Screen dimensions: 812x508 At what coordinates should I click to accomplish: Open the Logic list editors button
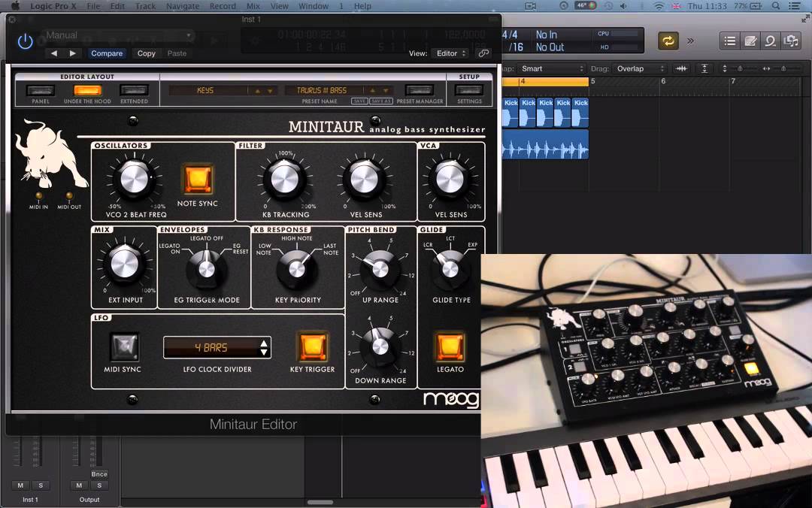point(729,41)
